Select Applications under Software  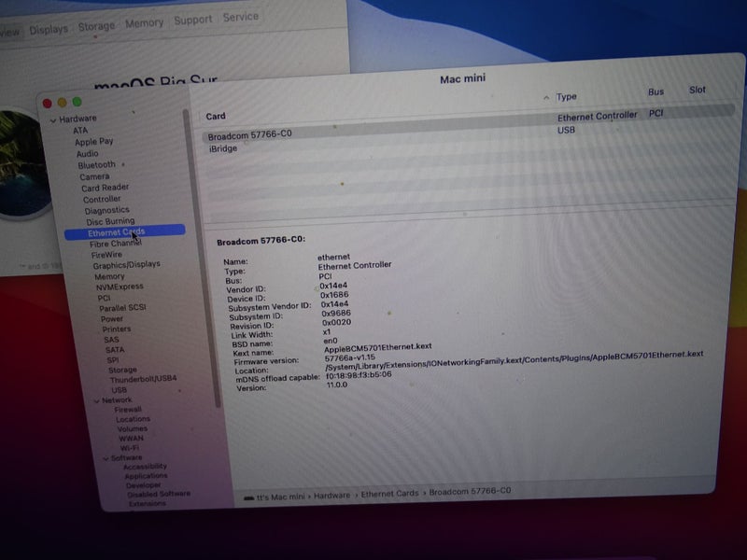(x=146, y=476)
